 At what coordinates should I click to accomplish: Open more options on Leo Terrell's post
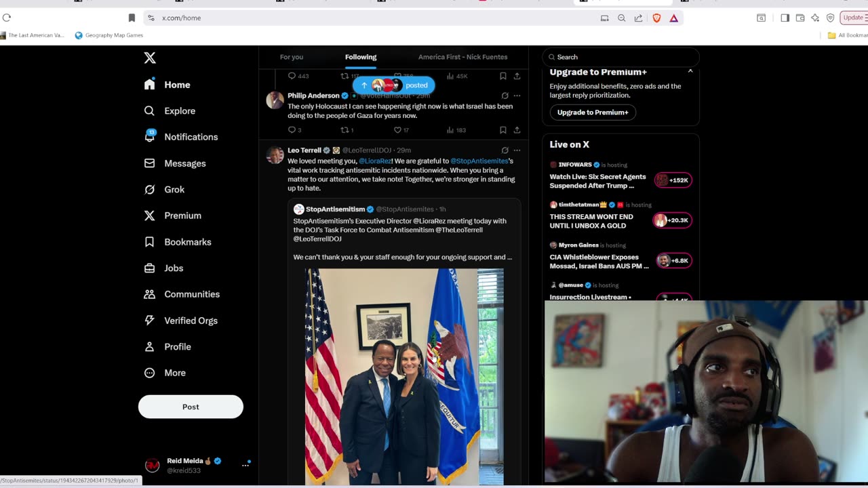(x=517, y=150)
